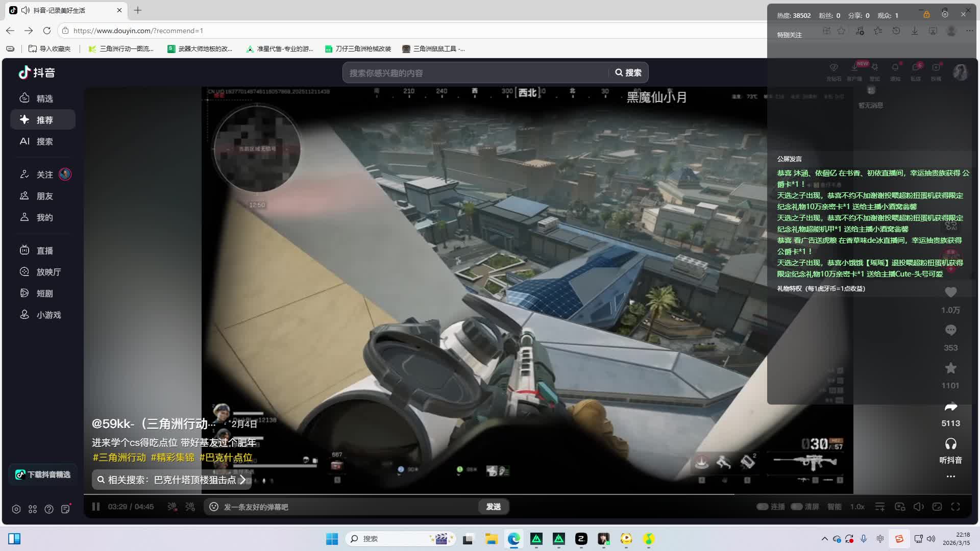Viewport: 980px width, 551px height.
Task: Favorite the video with the star icon
Action: (x=950, y=368)
